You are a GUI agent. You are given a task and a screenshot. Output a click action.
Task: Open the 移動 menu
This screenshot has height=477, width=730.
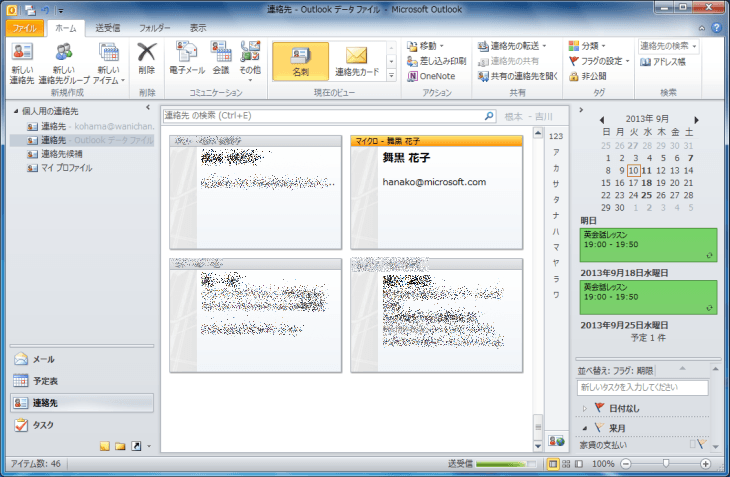coord(425,46)
